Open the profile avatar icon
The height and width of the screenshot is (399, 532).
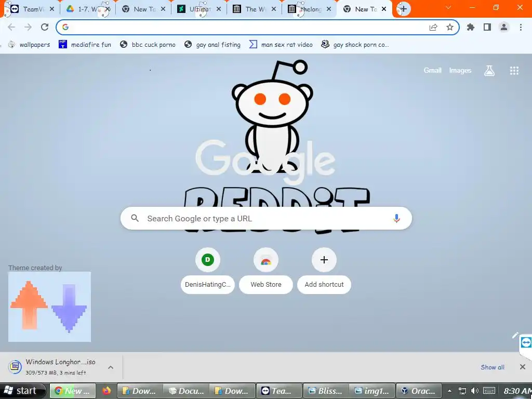point(504,27)
